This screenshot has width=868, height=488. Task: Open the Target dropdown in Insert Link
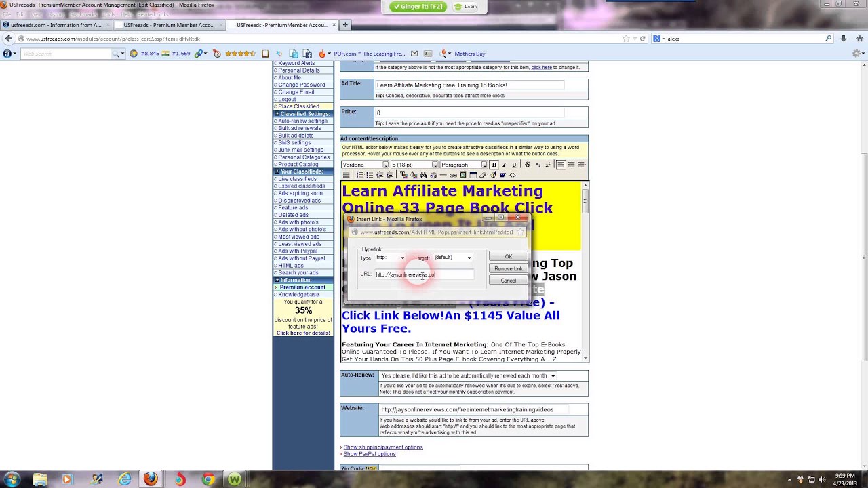click(x=469, y=258)
